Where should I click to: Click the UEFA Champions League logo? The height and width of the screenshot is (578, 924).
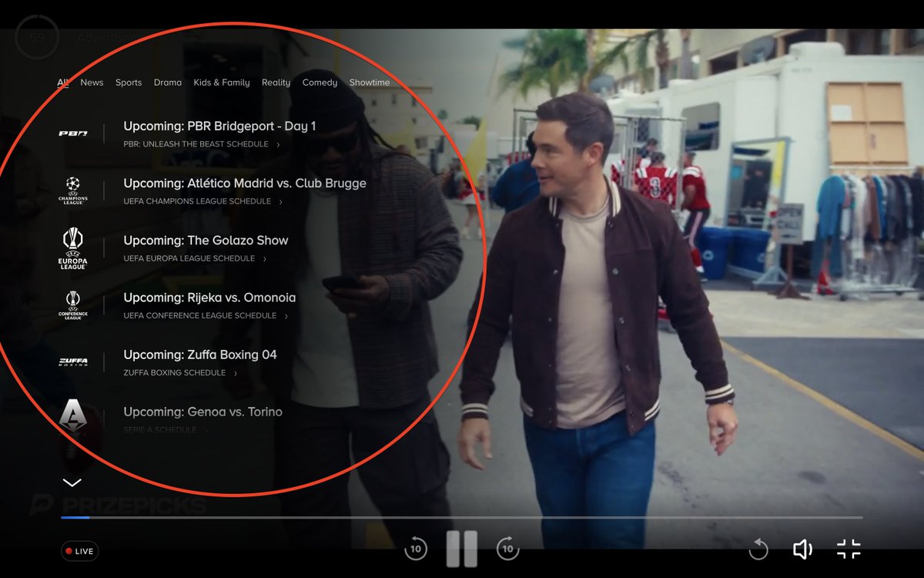point(73,190)
